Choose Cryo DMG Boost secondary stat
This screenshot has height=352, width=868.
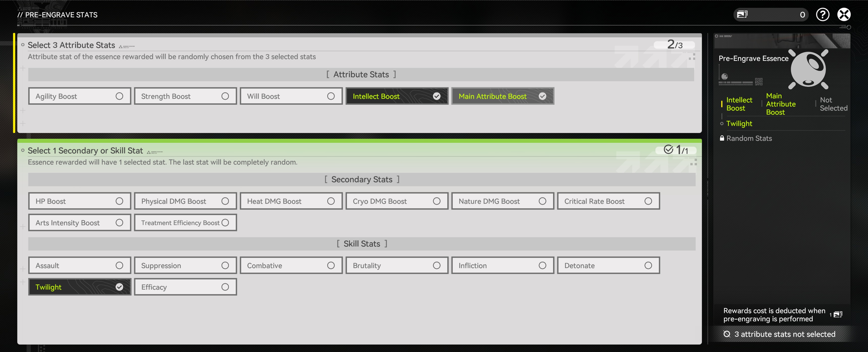[397, 201]
